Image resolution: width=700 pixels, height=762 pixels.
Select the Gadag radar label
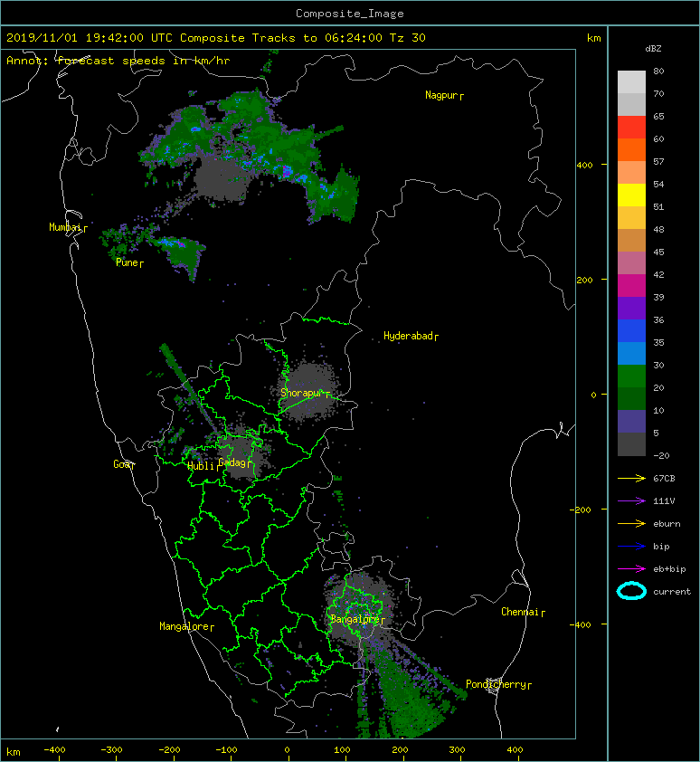coord(234,462)
